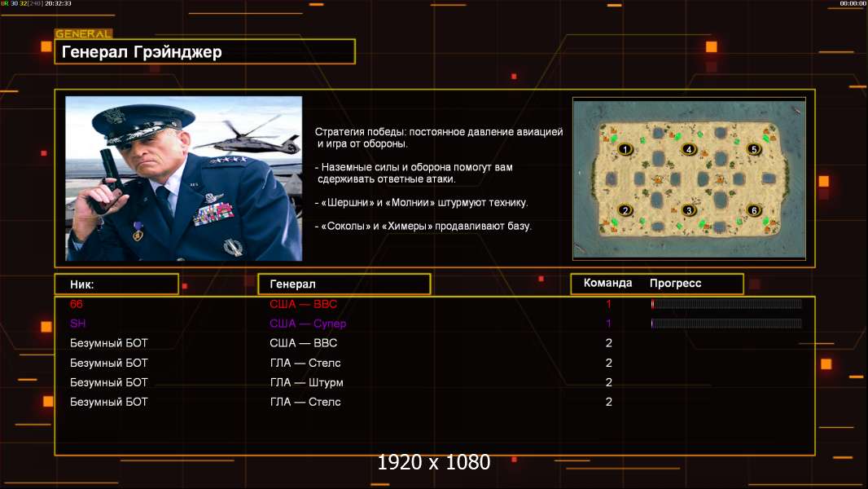Click player SH's loading progress bar
The image size is (868, 489).
coord(726,324)
